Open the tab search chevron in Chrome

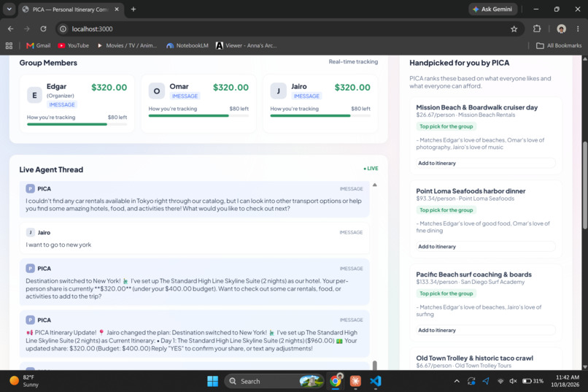tap(9, 9)
